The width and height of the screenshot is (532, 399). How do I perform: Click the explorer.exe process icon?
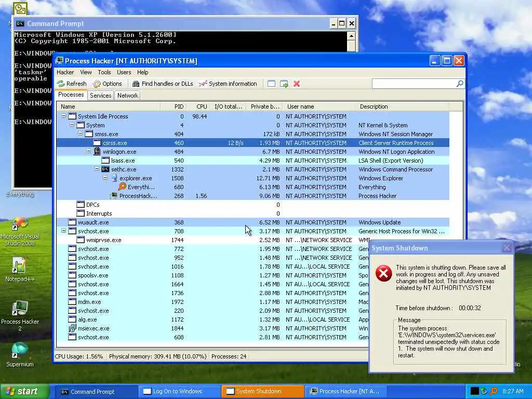click(x=114, y=178)
